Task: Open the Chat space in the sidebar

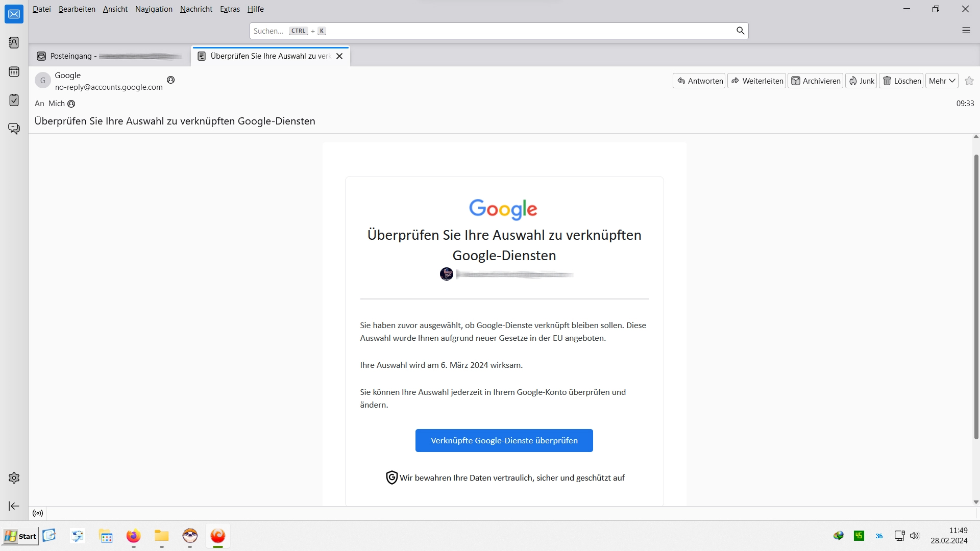Action: [x=14, y=129]
